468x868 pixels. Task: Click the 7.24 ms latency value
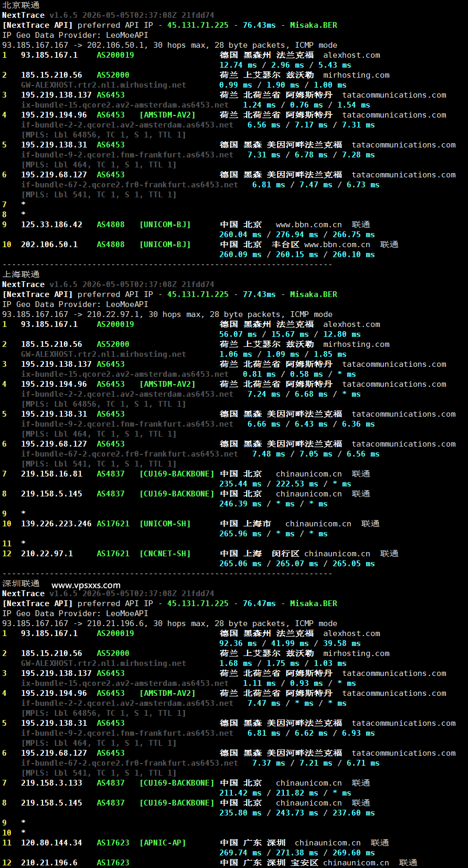click(264, 394)
